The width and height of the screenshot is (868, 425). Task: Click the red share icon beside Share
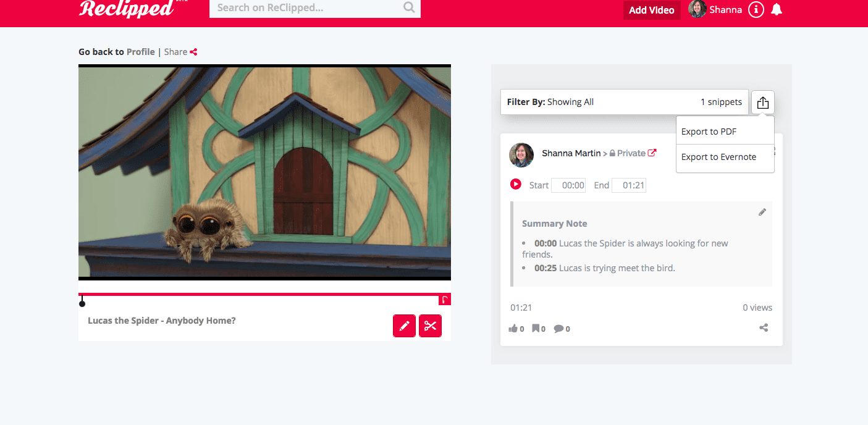click(x=193, y=52)
